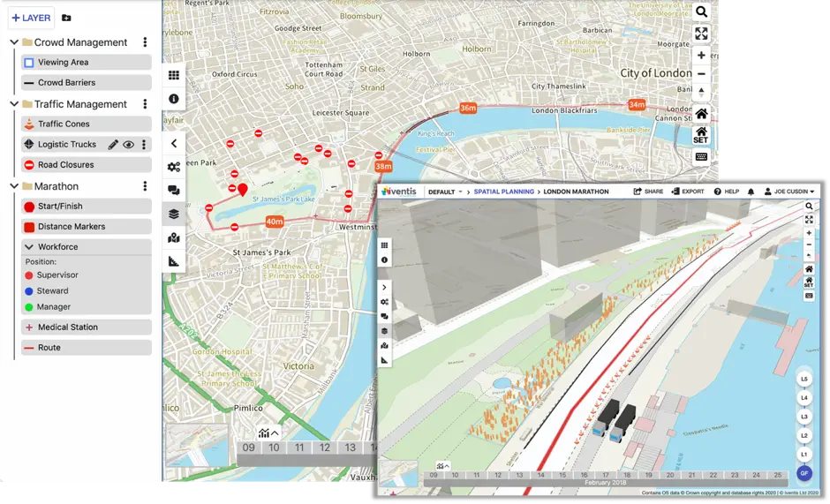830x504 pixels.
Task: Toggle fullscreen on main map
Action: [x=701, y=34]
